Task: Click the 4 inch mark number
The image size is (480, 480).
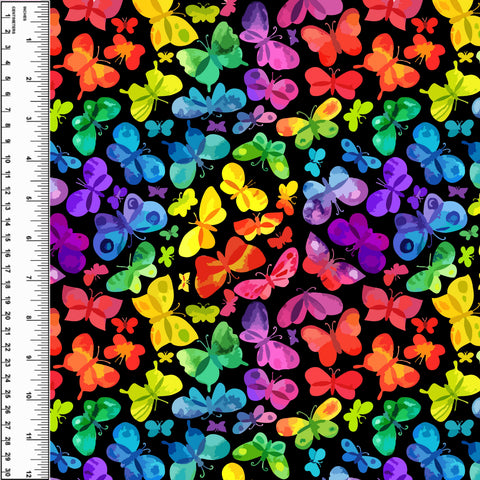Action: point(29,159)
